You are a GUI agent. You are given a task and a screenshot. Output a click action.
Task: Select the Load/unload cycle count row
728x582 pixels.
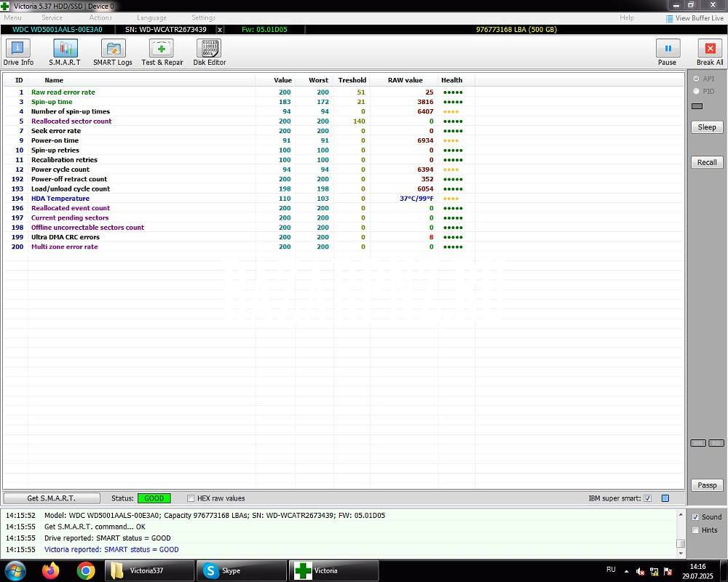tap(239, 189)
